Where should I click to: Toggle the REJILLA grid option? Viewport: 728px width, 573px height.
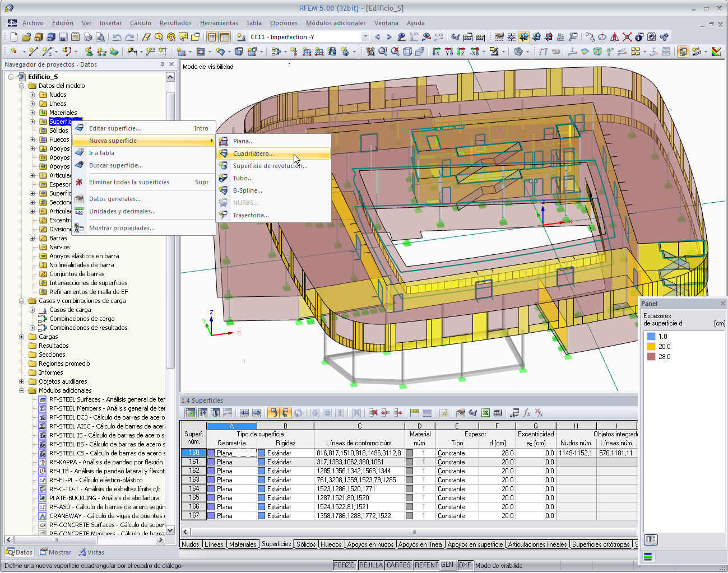[x=370, y=565]
